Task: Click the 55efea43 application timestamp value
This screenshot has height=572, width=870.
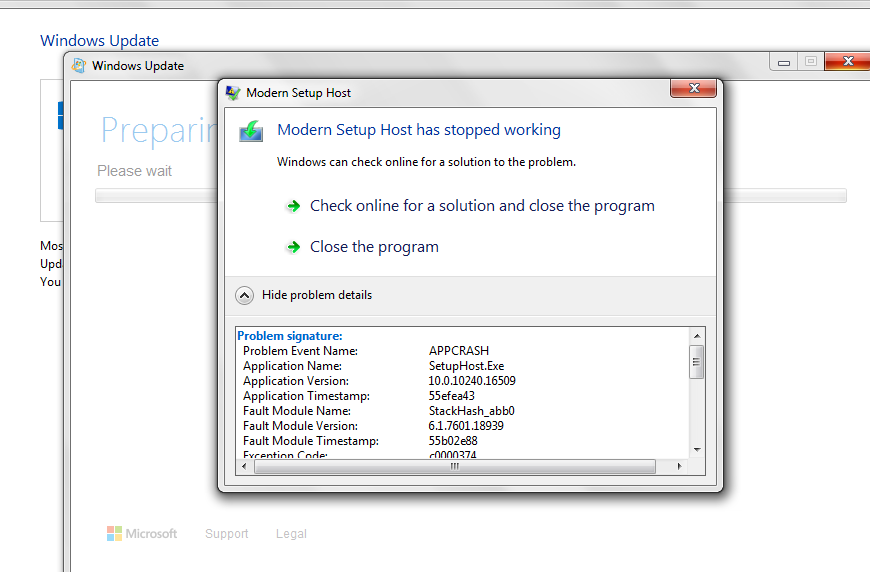Action: 452,396
